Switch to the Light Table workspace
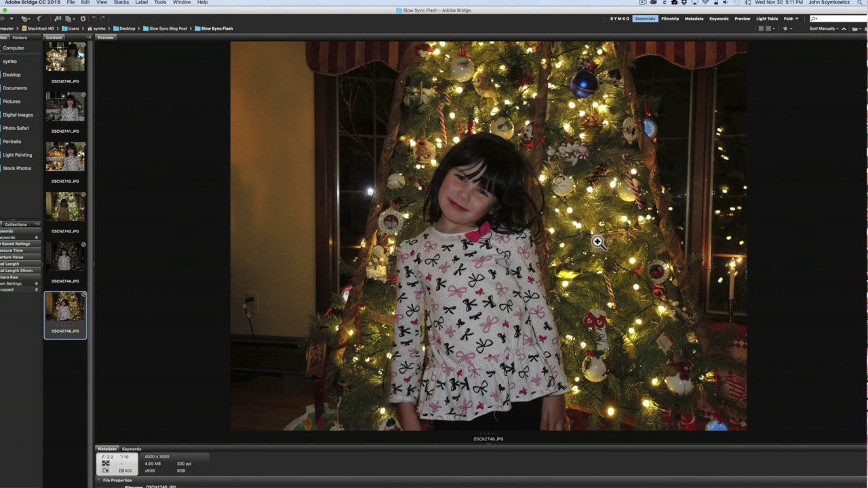 click(x=767, y=18)
